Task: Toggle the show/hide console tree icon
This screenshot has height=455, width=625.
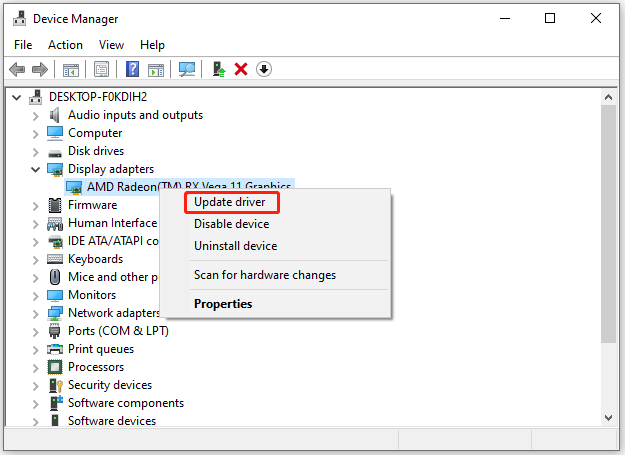Action: pos(71,70)
